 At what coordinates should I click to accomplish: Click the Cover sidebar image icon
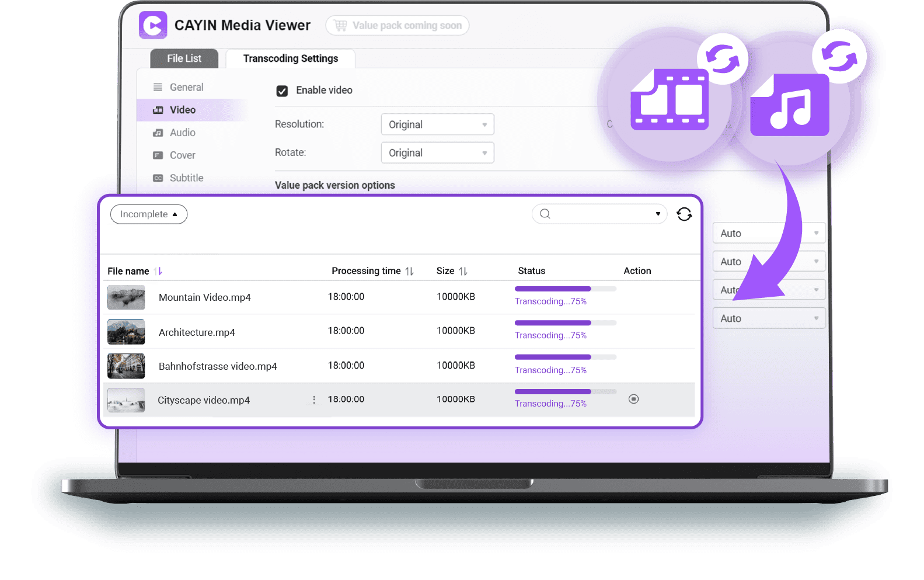158,155
